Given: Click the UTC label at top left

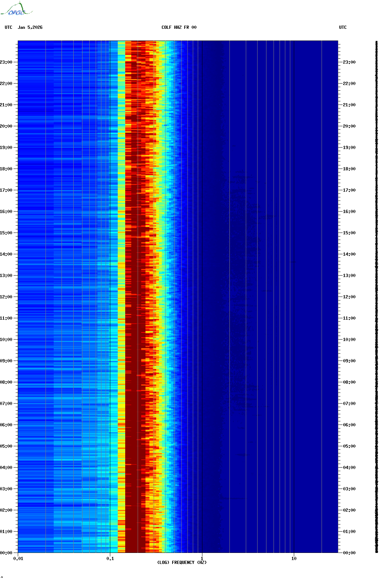Looking at the screenshot, I should 9,27.
